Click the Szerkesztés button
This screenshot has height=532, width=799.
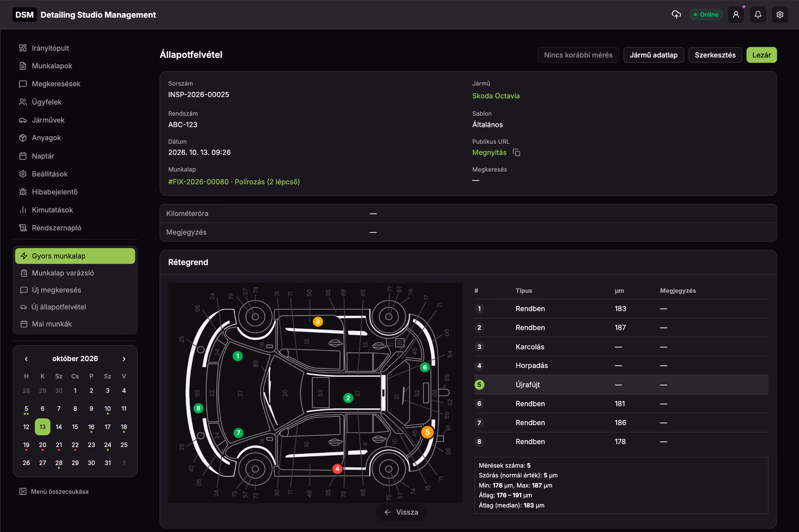(x=715, y=55)
